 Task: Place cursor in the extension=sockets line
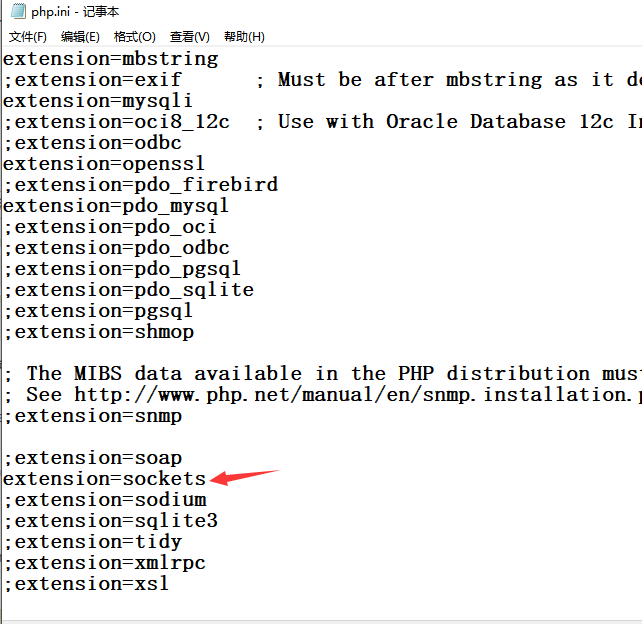pos(104,479)
